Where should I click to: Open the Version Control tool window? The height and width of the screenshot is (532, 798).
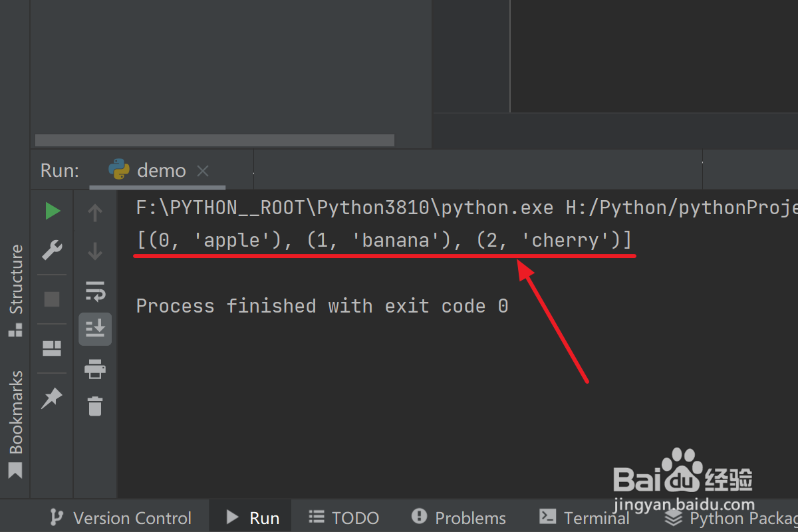point(122,517)
